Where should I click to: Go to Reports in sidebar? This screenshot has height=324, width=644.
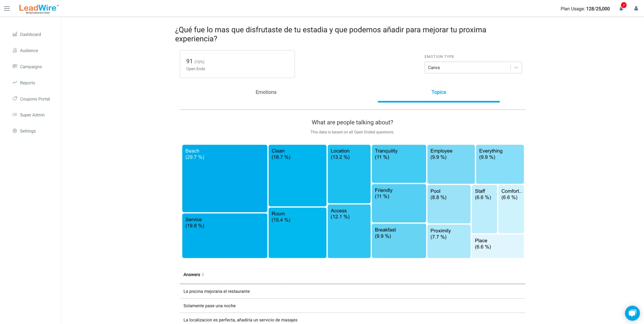pos(27,83)
